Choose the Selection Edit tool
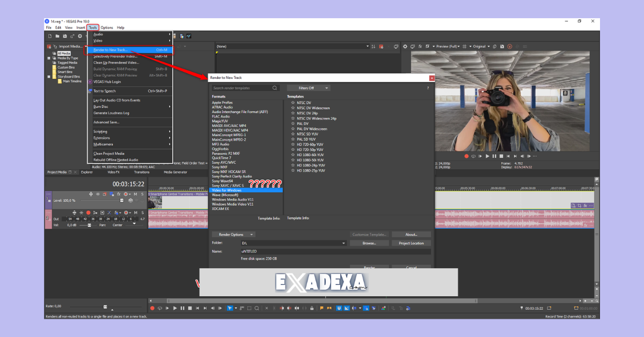644x337 pixels. pyautogui.click(x=250, y=308)
